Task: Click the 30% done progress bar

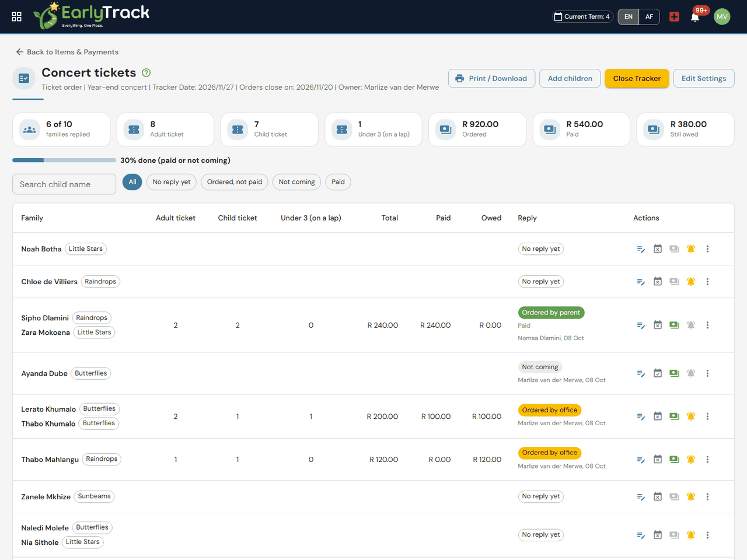Action: tap(64, 160)
